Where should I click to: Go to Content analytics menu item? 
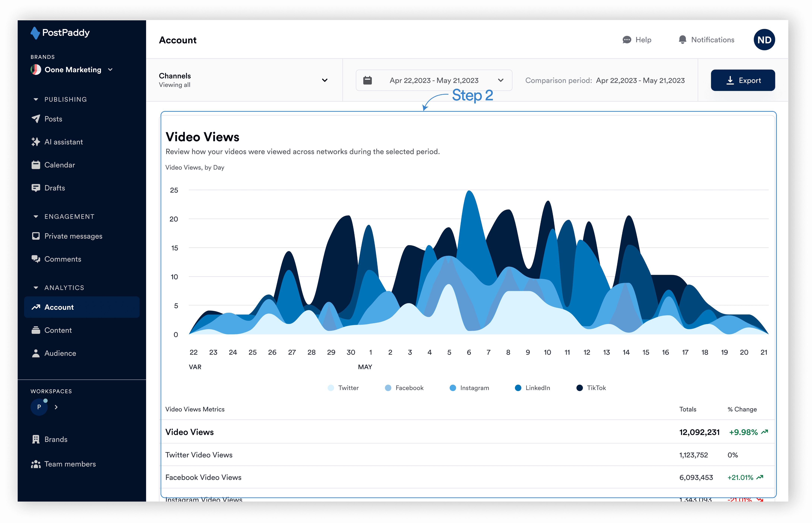58,330
